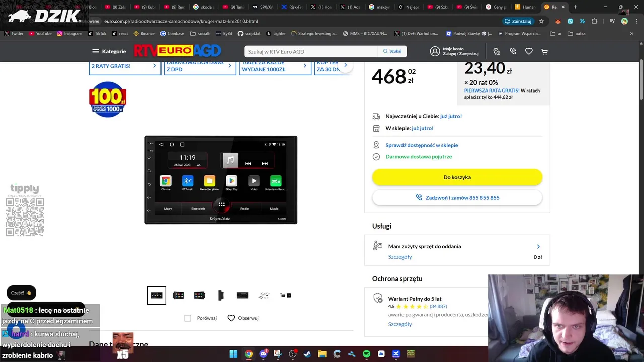Click Zadzwoń i zamów 855 855 855

[x=457, y=198]
